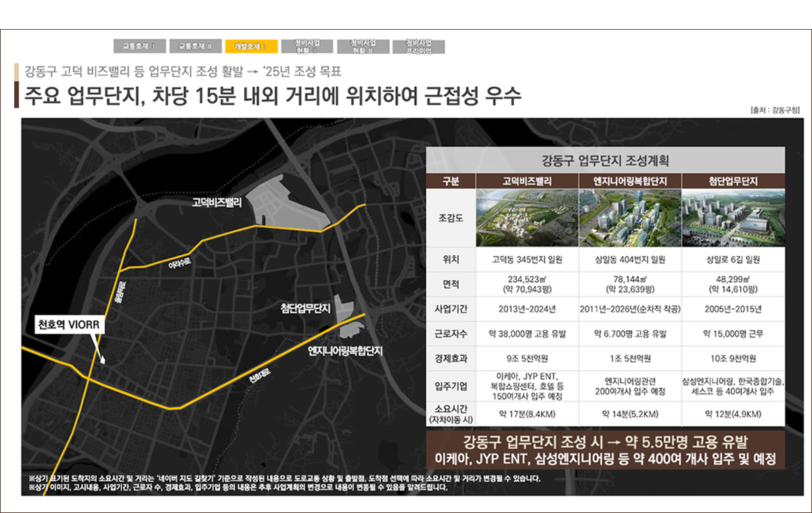Click the 엔지니어링복합단지 label on the map

pos(346,351)
